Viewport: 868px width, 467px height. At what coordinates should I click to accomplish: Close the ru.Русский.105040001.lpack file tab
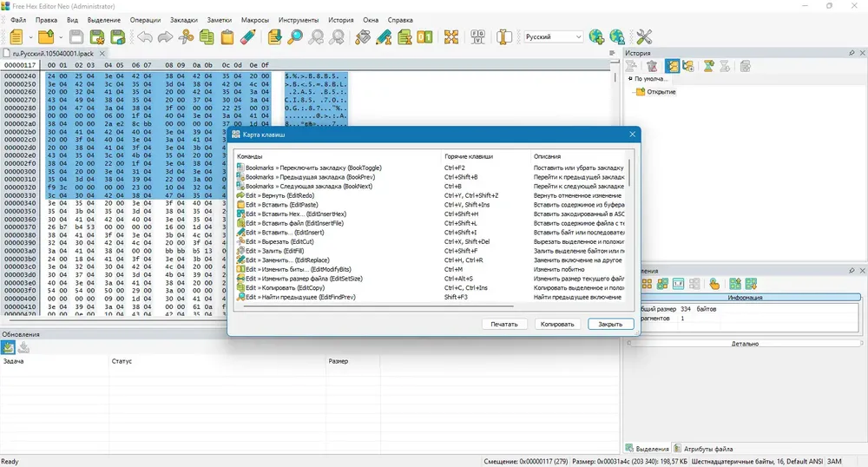pos(102,54)
